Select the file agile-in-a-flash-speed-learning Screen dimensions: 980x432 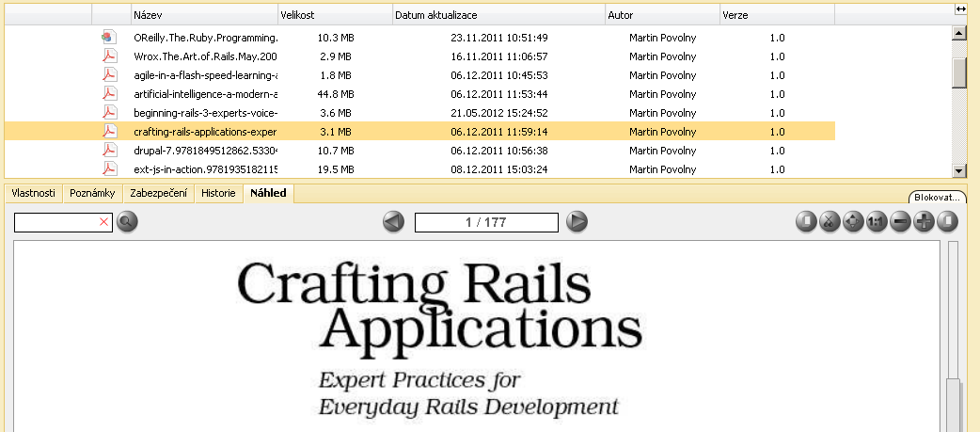tap(205, 75)
